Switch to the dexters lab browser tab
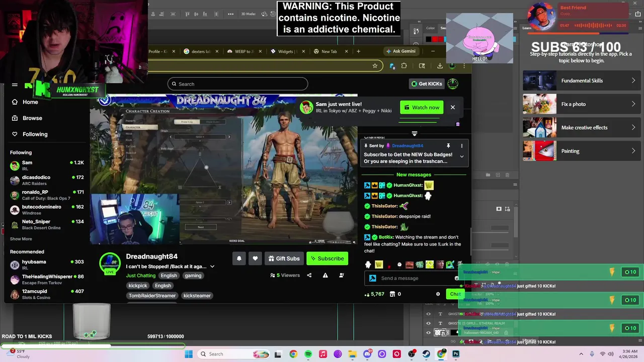The width and height of the screenshot is (644, 362). click(x=201, y=51)
